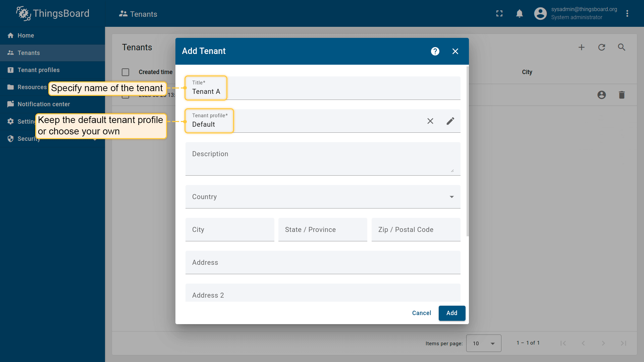Focus the Zip / Postal Code field
Screen dimensions: 644x362
pyautogui.click(x=416, y=230)
